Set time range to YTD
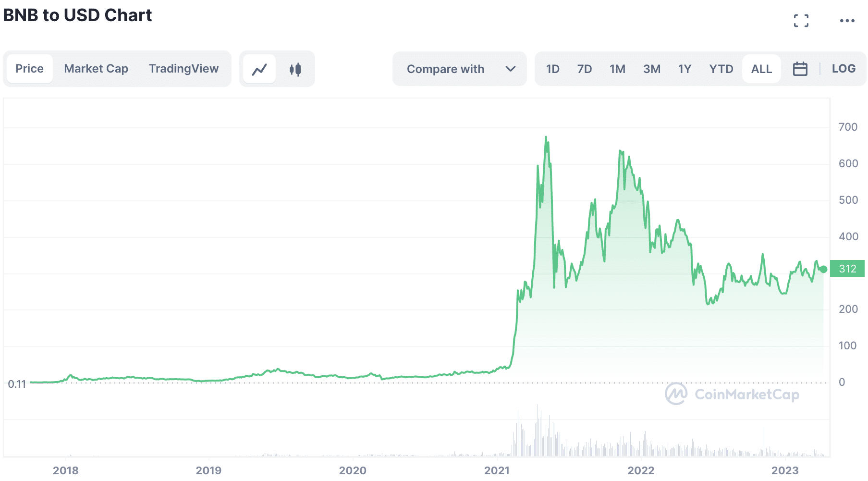Image resolution: width=868 pixels, height=481 pixels. 721,69
